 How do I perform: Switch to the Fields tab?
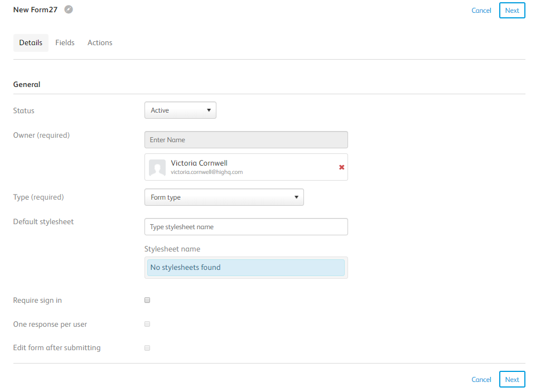[x=65, y=43]
